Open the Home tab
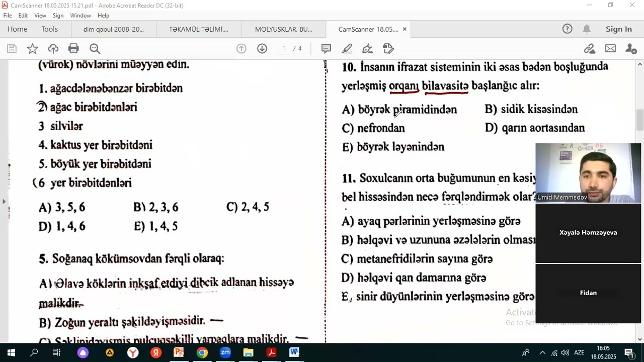The height and width of the screenshot is (362, 644). [x=18, y=29]
